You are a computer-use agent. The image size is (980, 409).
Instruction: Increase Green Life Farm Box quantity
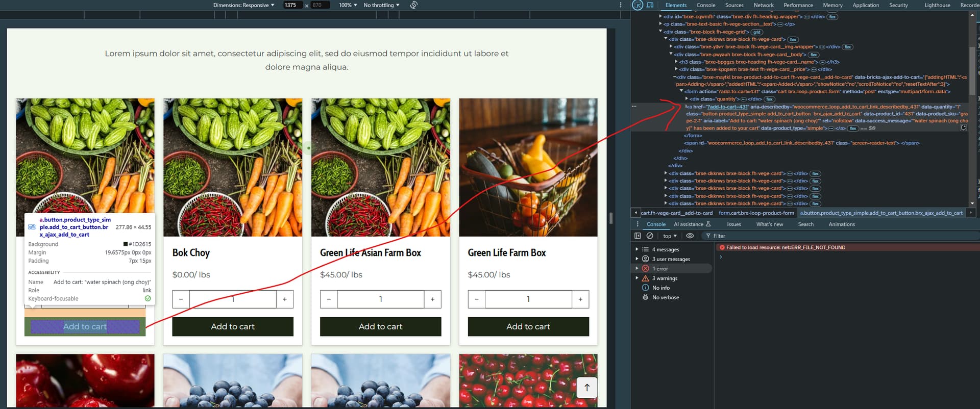(580, 299)
